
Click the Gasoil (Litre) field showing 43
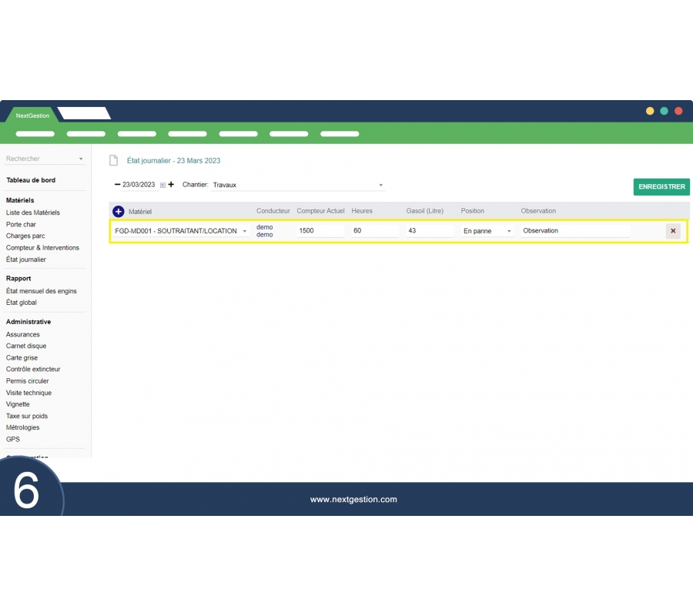coord(430,231)
